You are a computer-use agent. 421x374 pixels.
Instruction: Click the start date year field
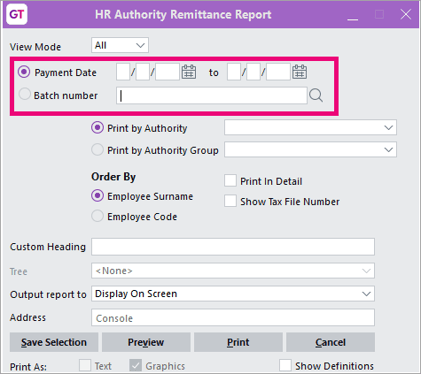(167, 72)
